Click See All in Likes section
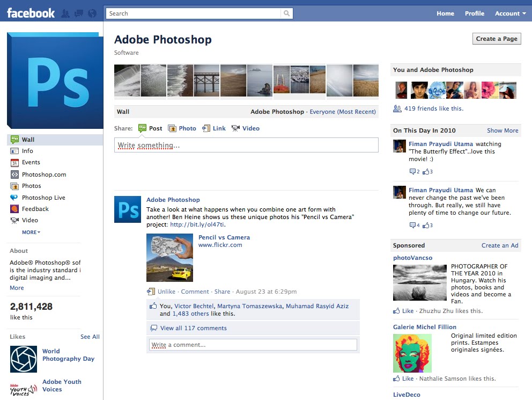532x400 pixels. 90,337
